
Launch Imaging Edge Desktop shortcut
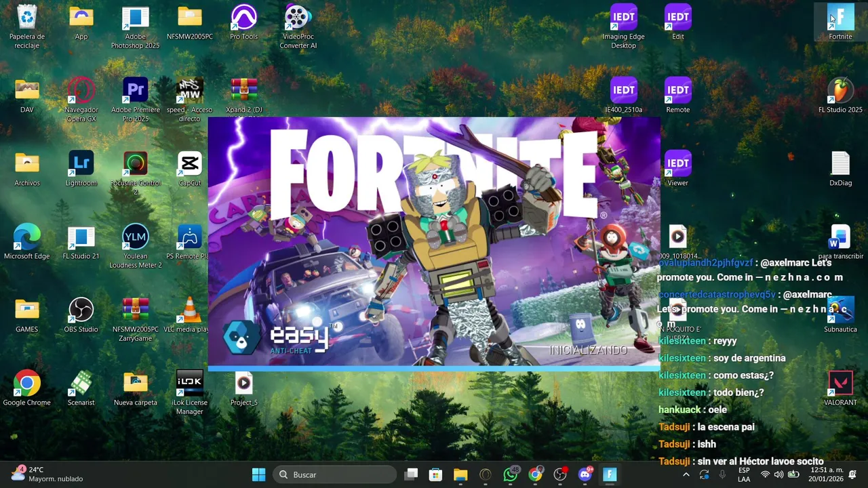click(x=624, y=26)
